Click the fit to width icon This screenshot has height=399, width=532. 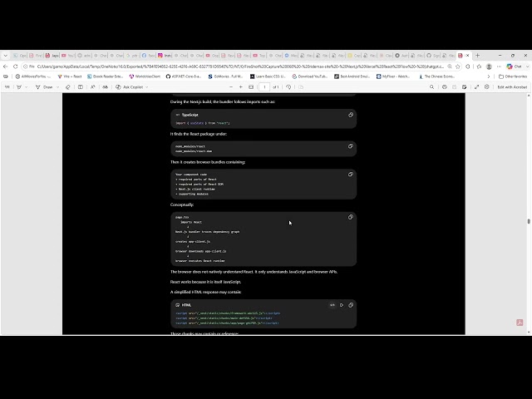(x=251, y=87)
